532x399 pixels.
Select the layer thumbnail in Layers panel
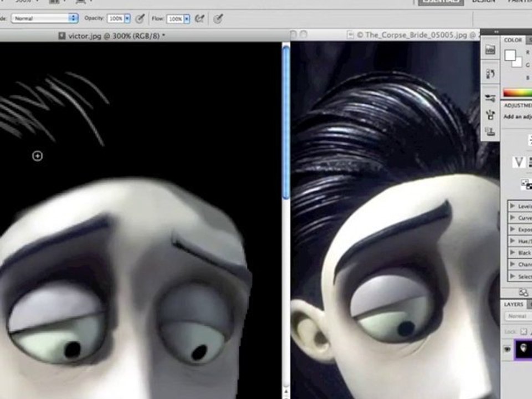[524, 349]
